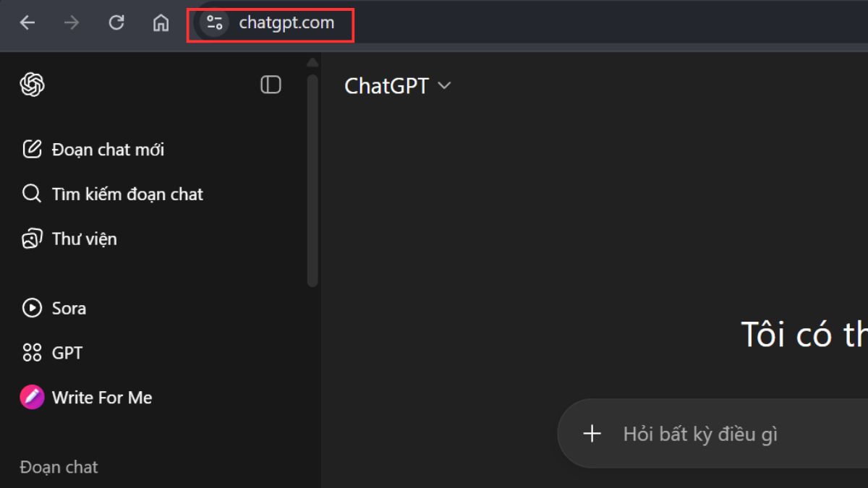
Task: Open the ChatGPT model selector dropdown
Action: 398,85
